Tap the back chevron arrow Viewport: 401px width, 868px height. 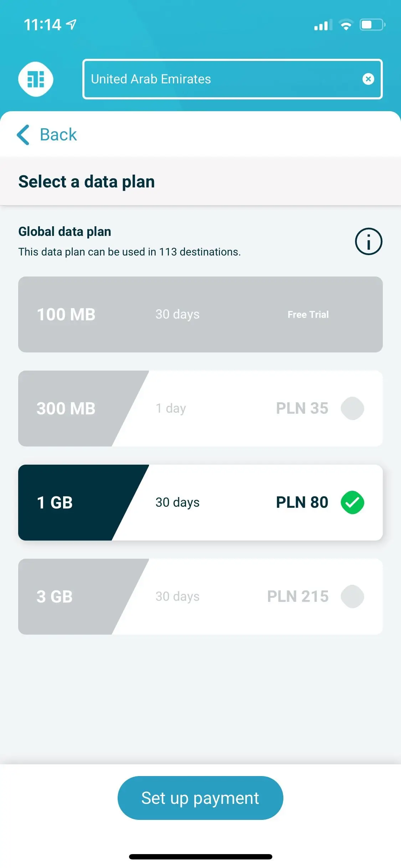[x=23, y=135]
